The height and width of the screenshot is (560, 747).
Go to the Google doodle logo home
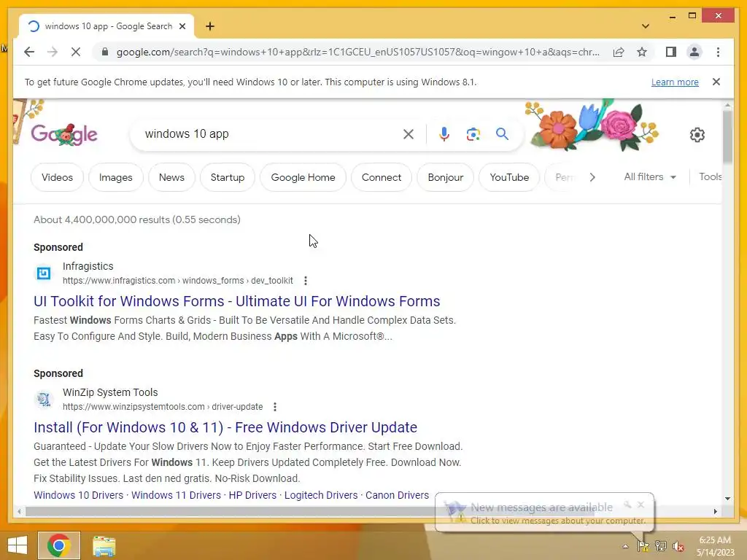point(64,135)
